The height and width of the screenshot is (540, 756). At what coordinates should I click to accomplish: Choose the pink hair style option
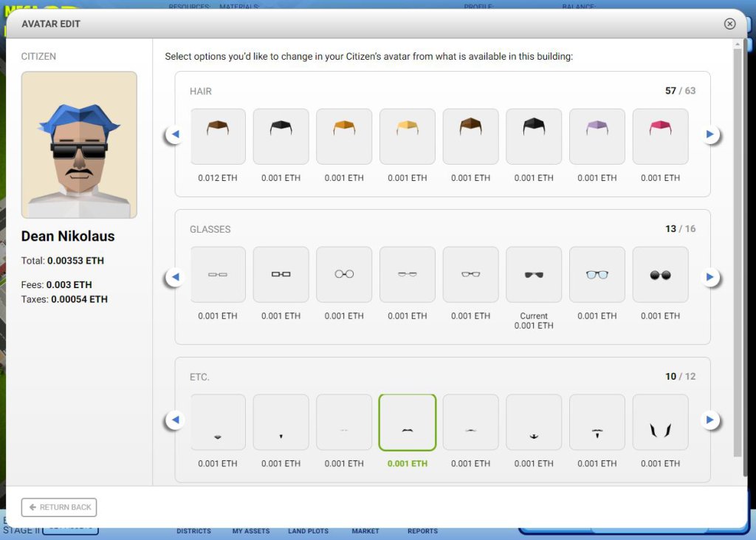(x=660, y=137)
